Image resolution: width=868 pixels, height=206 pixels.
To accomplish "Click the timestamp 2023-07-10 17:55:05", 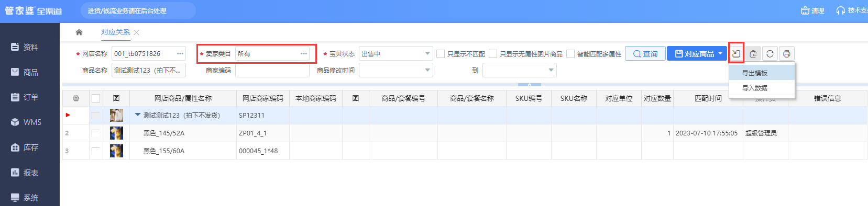I will point(707,133).
